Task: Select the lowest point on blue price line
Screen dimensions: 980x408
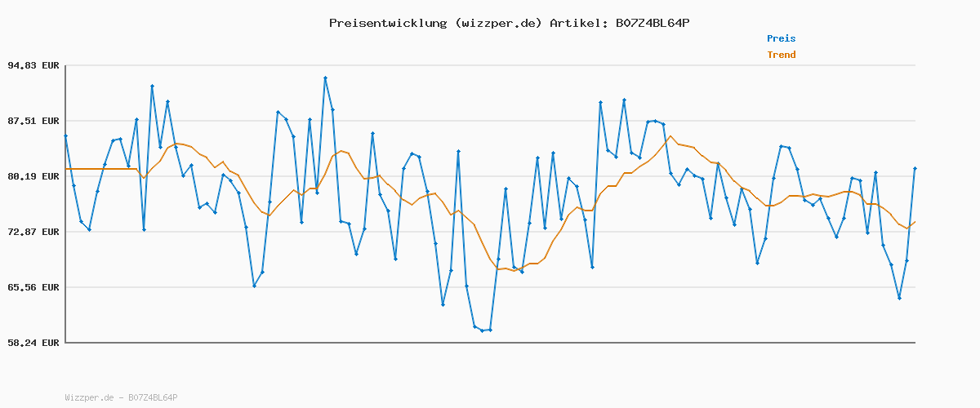Action: coord(483,330)
